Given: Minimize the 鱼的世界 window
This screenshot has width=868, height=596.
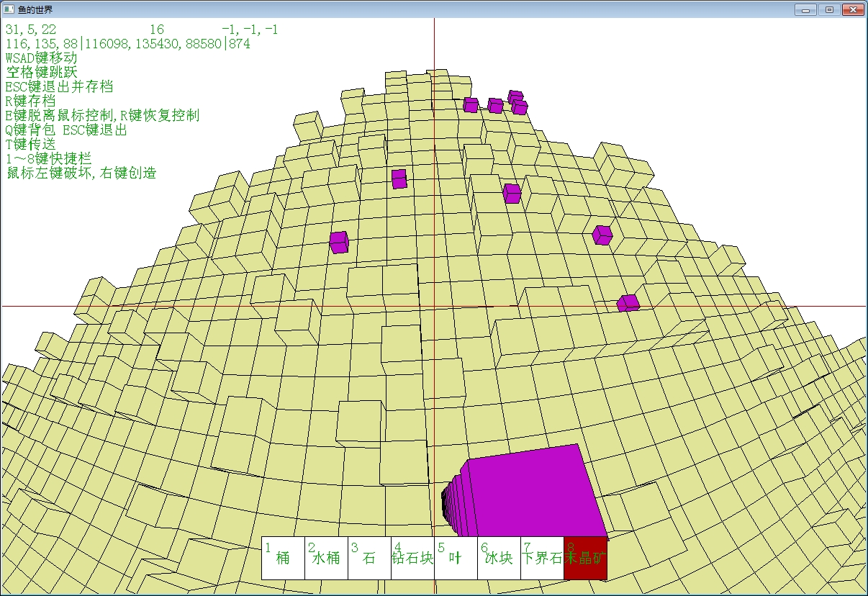Looking at the screenshot, I should [805, 9].
